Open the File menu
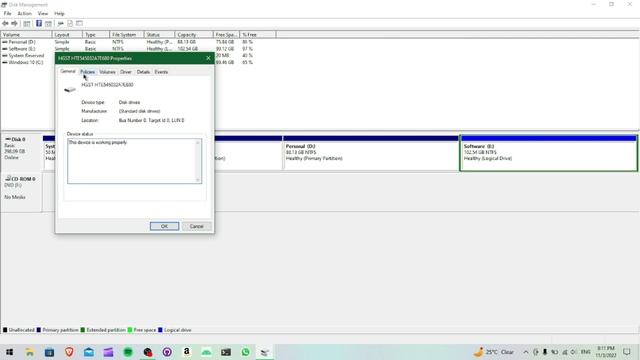 point(7,13)
